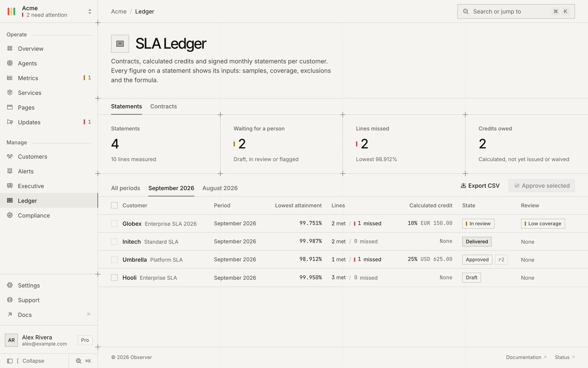Click the sidebar search magnifier icon
588x368 pixels.
(79, 361)
